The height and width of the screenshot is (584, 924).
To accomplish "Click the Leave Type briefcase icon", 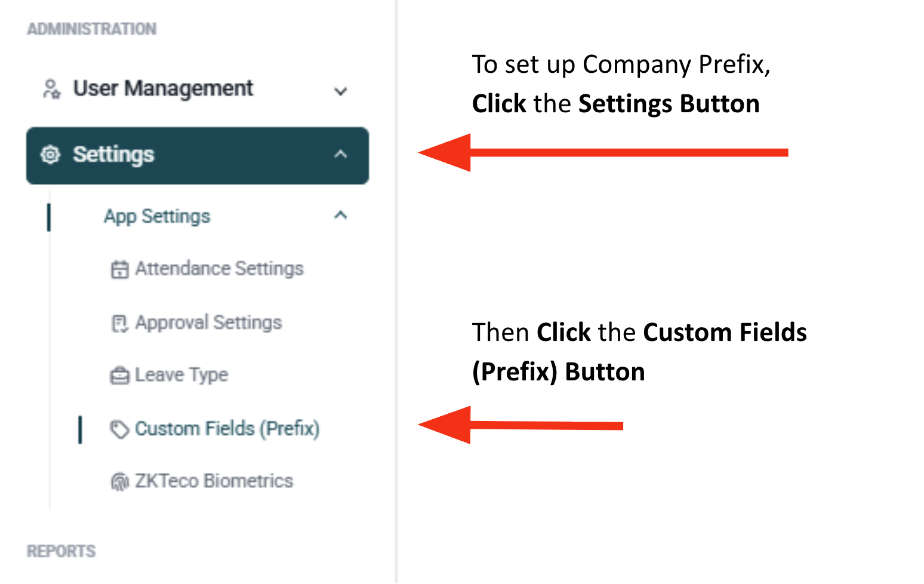I will (x=119, y=376).
